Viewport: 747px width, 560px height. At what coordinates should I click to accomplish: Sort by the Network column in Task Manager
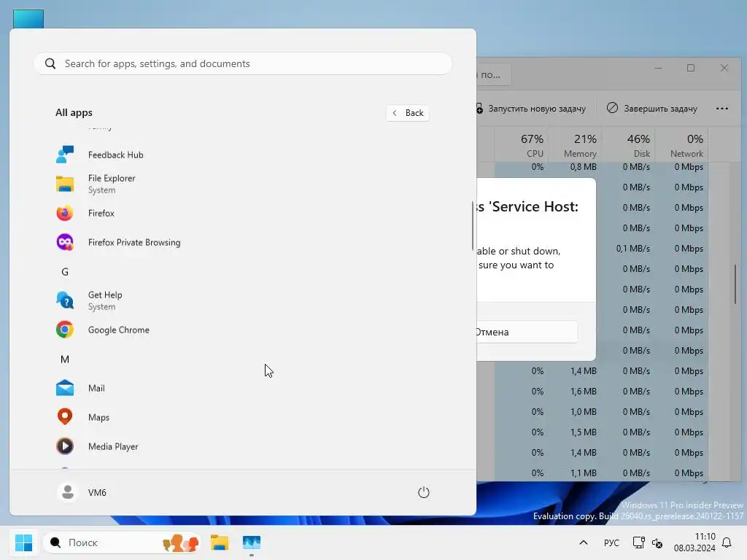click(682, 145)
